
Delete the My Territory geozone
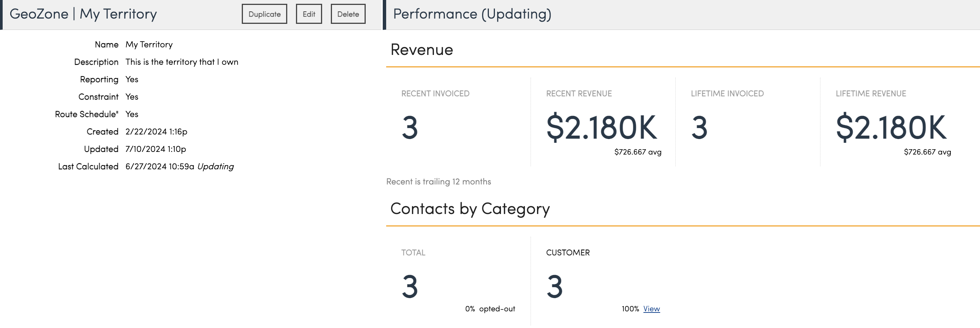[348, 14]
